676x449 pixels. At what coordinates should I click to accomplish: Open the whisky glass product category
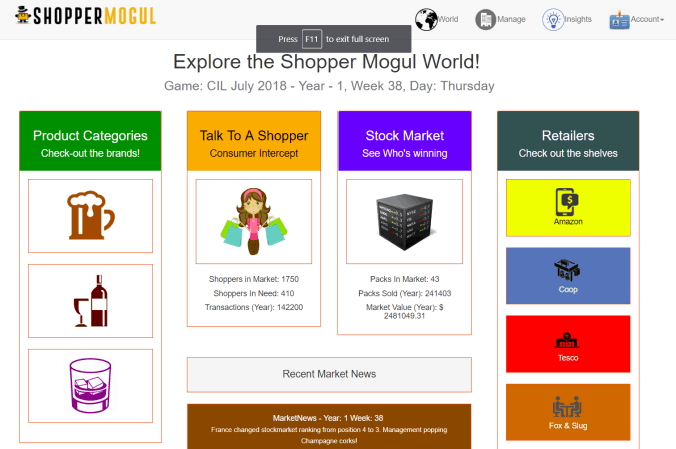[x=91, y=386]
